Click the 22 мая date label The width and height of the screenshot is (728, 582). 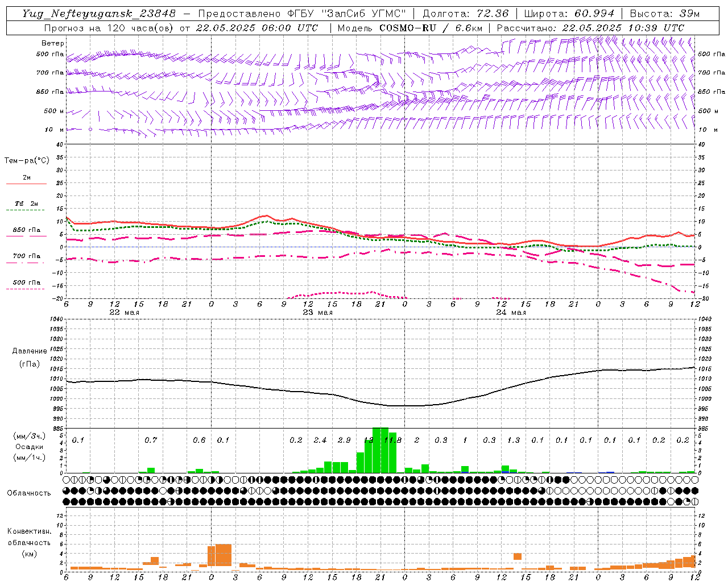click(x=125, y=313)
